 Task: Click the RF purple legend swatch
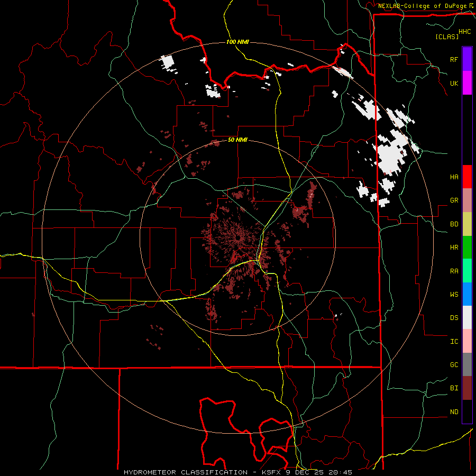467,59
